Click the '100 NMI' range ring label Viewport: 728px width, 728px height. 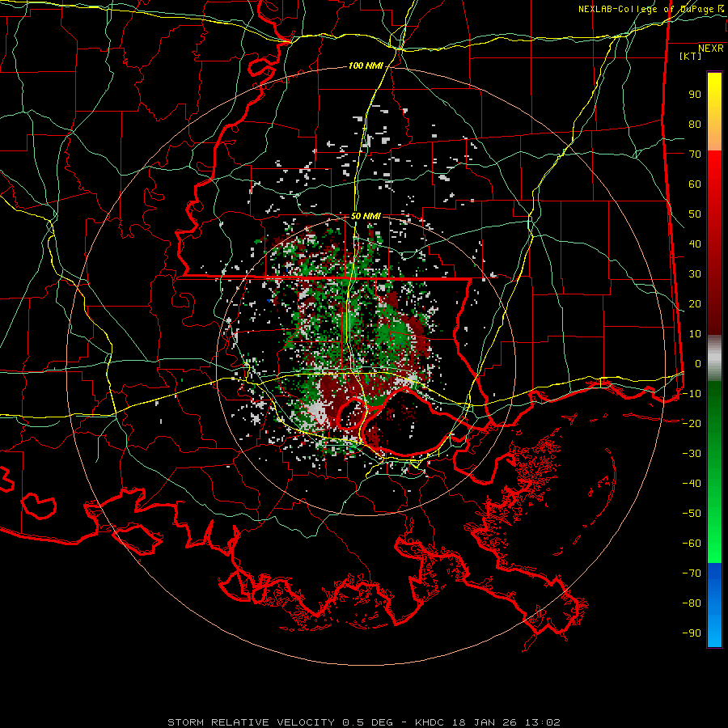[366, 66]
